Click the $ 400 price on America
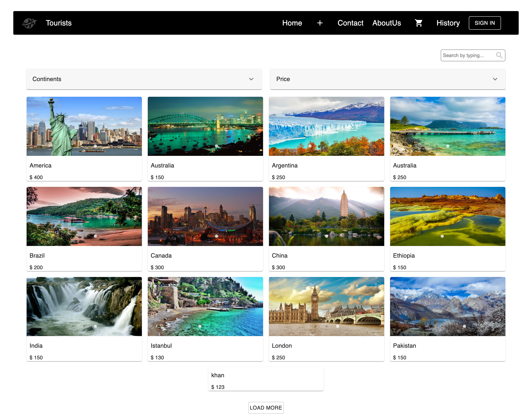Screen dimensions: 532x414 point(36,177)
